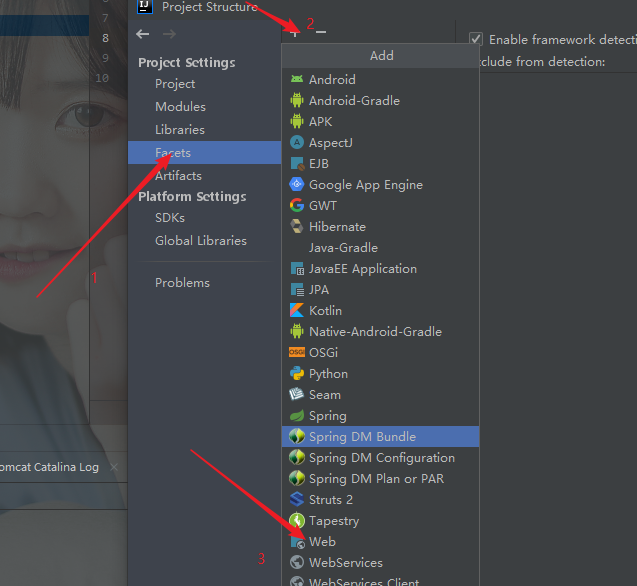Click the Python icon

tap(297, 373)
